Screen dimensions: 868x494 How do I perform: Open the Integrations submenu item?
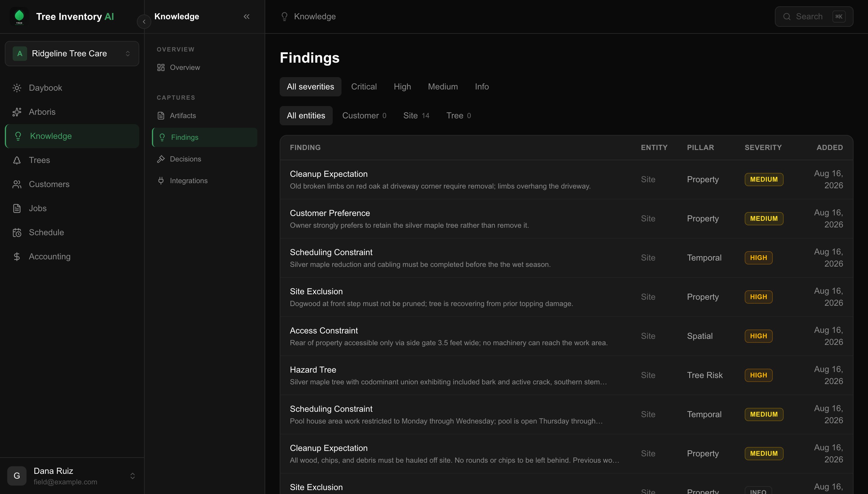[204, 181]
